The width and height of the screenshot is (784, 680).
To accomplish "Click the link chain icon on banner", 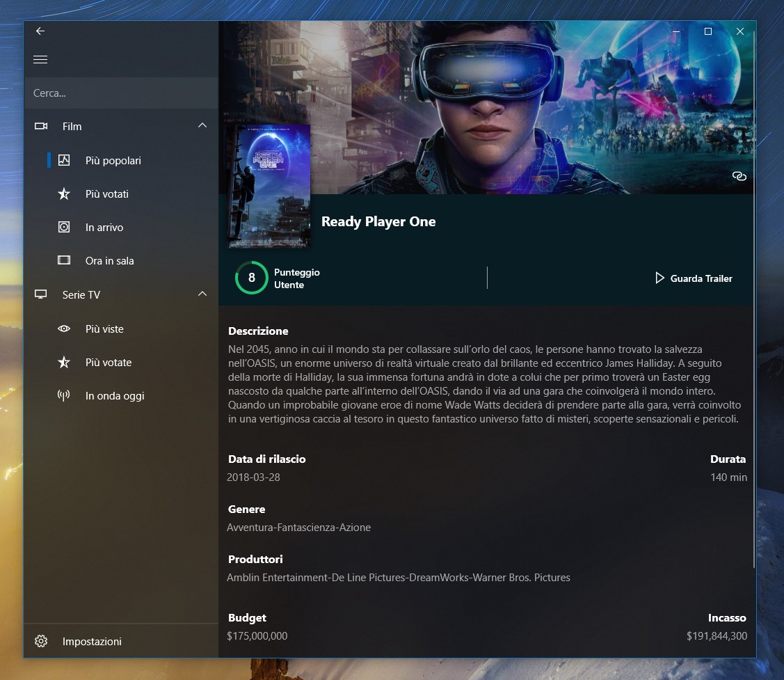I will tap(739, 176).
